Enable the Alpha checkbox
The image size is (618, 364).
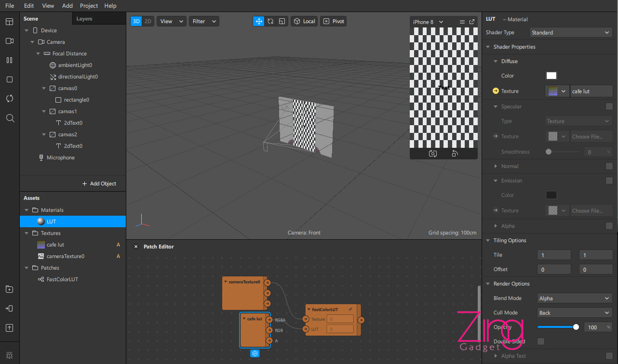click(609, 226)
